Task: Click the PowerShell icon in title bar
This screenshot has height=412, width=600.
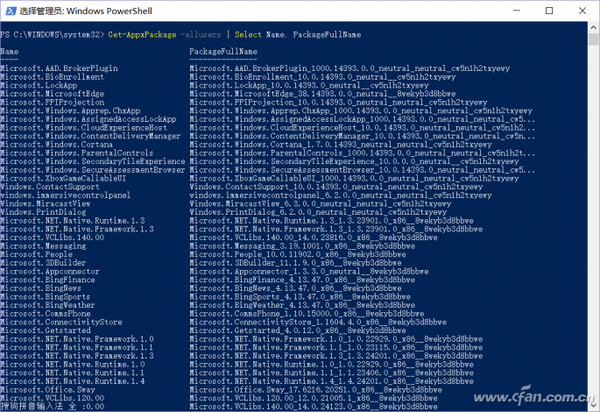Action: point(10,10)
